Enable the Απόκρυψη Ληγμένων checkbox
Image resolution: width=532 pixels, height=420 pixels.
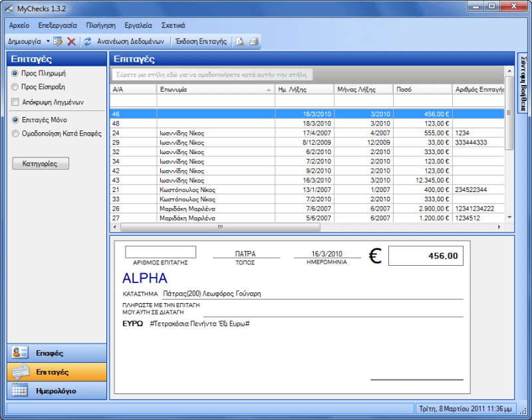[16, 102]
